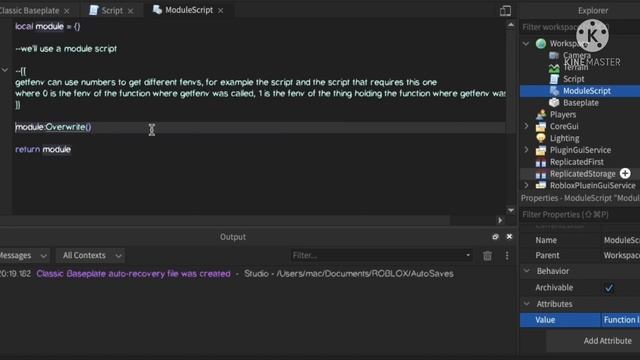Image resolution: width=640 pixels, height=360 pixels.
Task: Click the Lighting bulb icon
Action: [x=541, y=138]
